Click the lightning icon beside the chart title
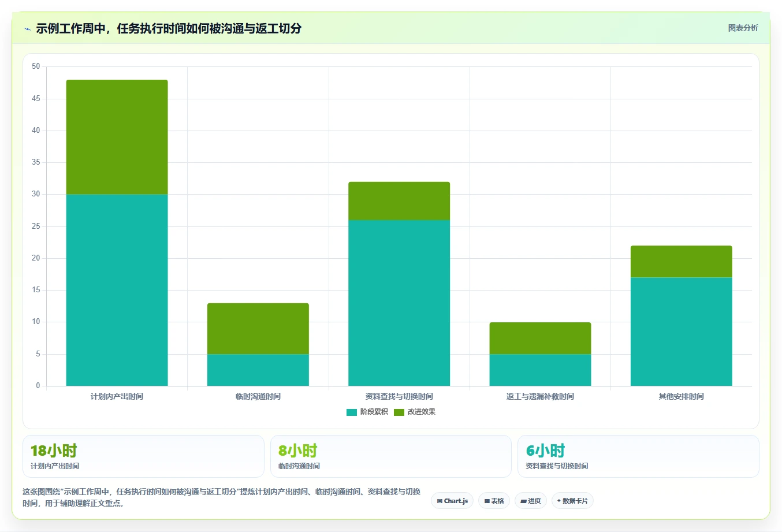 [x=27, y=29]
